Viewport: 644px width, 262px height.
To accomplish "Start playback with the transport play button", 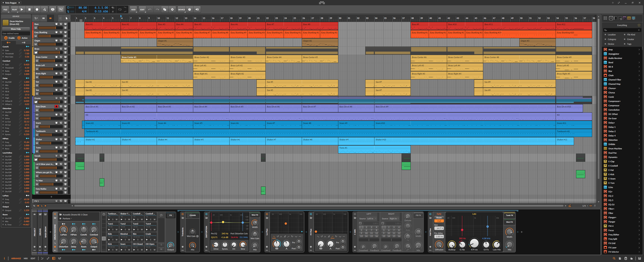I will 22,10.
